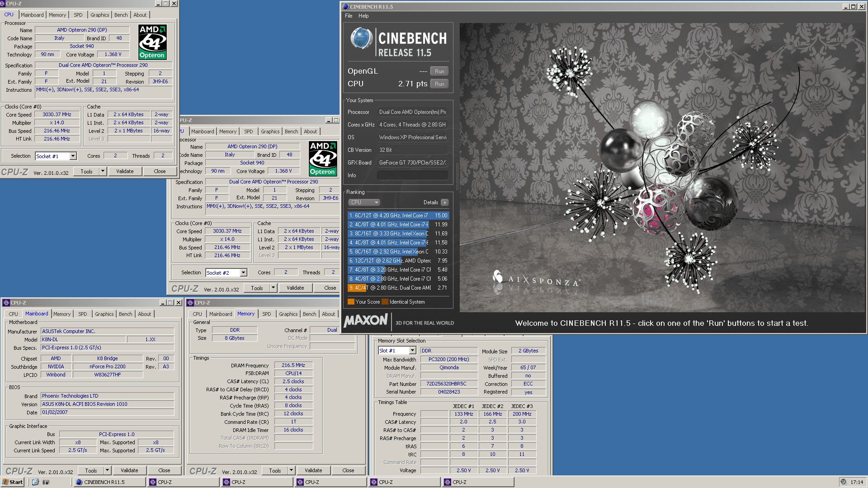
Task: Expand Tools arrow in Mainboard CPU-Z window
Action: pyautogui.click(x=107, y=470)
